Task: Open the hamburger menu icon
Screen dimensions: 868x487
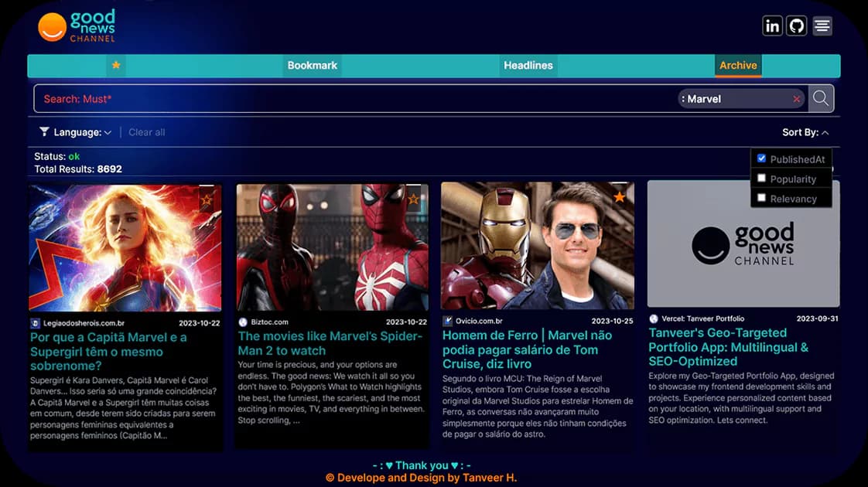Action: click(822, 26)
